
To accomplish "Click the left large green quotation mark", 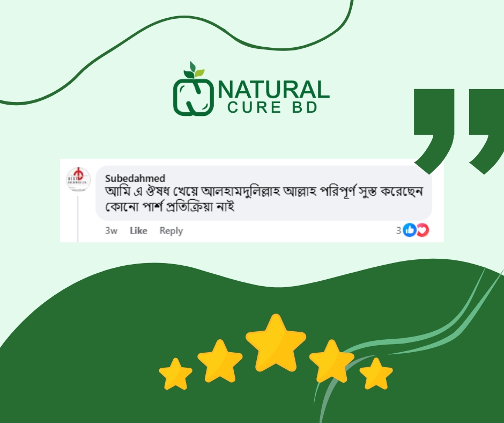I will click(434, 132).
